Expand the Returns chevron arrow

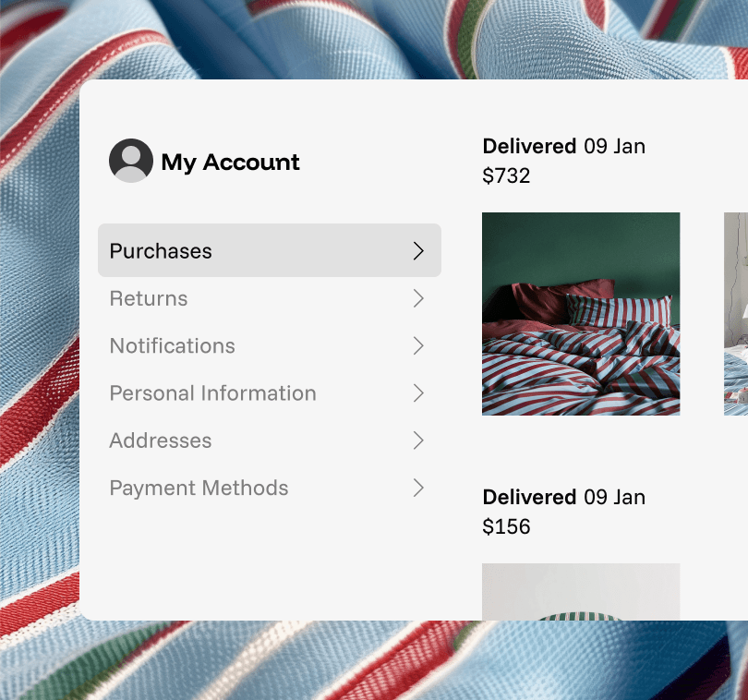(x=418, y=298)
